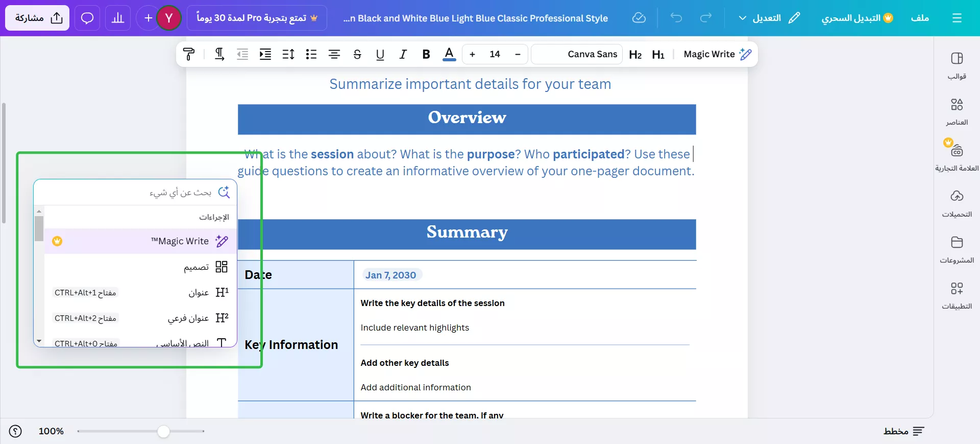Click "Summarize important details for your team" subtitle
The height and width of the screenshot is (444, 980).
point(470,84)
